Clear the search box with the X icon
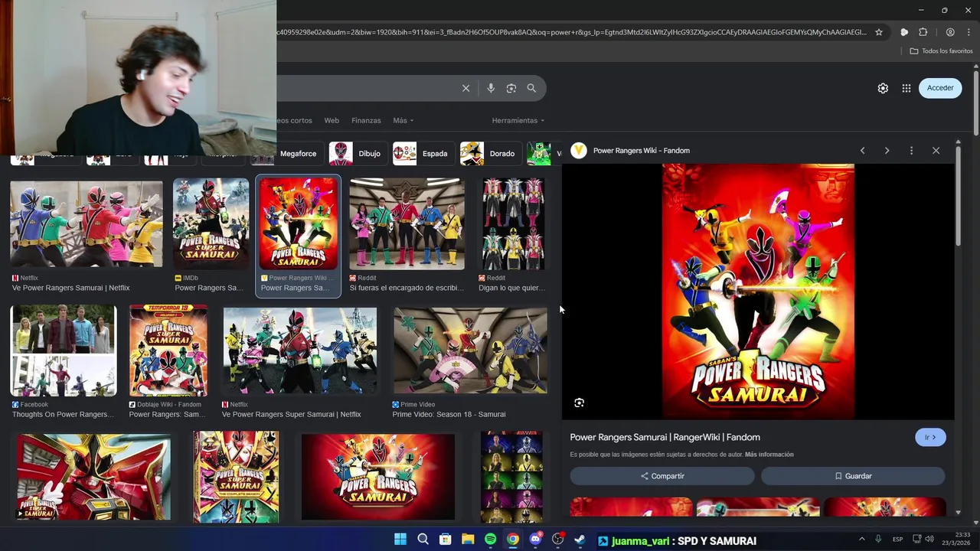The image size is (980, 551). click(x=465, y=88)
